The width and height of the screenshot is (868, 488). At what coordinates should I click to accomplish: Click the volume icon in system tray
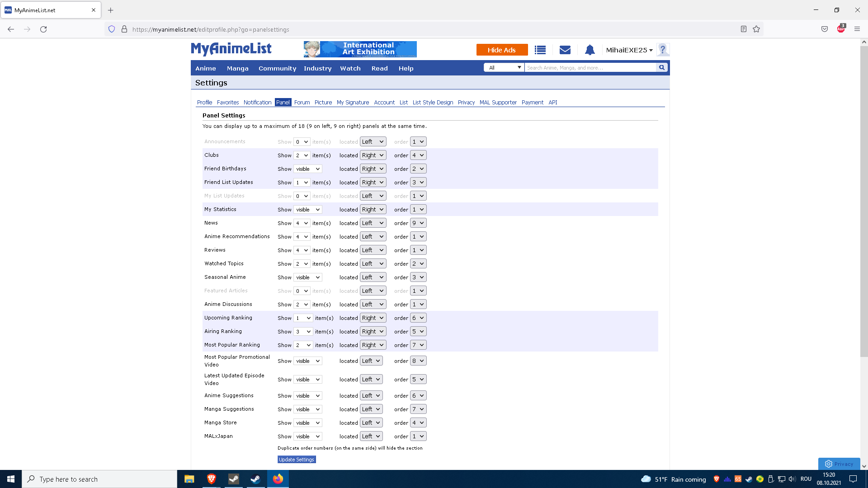[792, 479]
